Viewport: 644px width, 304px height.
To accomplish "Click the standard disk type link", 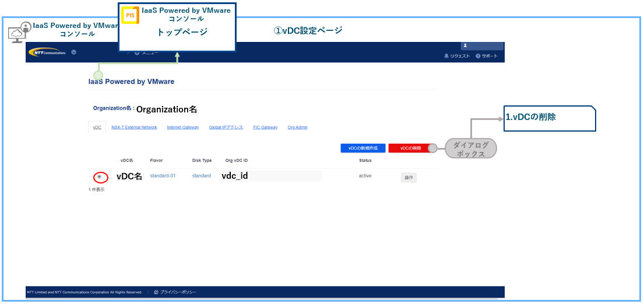I will (201, 176).
